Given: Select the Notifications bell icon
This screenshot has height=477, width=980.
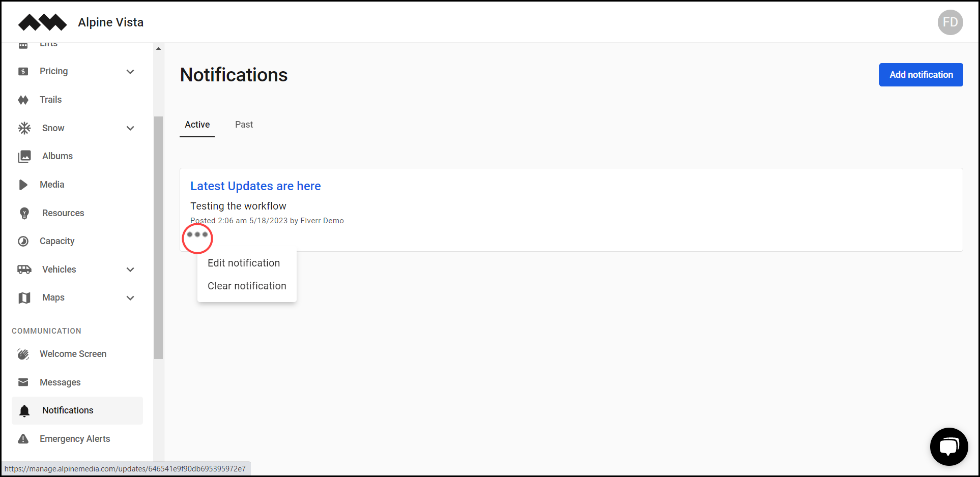Looking at the screenshot, I should tap(23, 410).
